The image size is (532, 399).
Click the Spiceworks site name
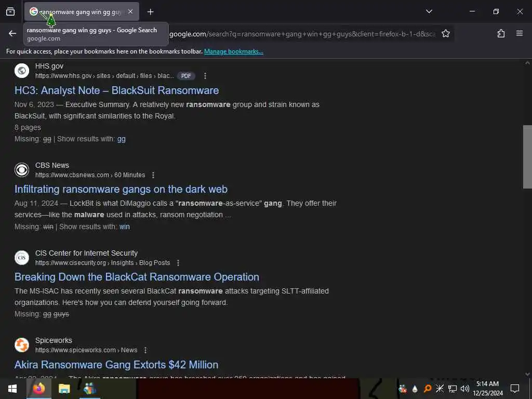[x=54, y=340]
